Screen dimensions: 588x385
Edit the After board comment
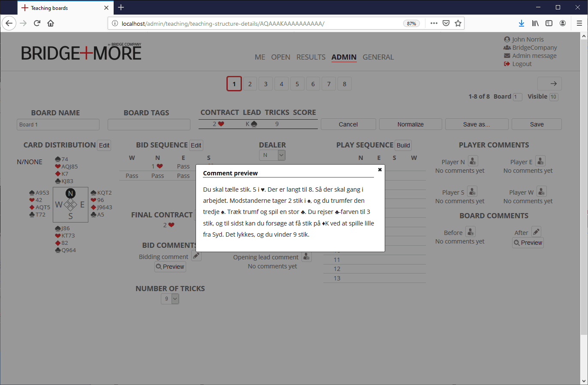click(536, 232)
